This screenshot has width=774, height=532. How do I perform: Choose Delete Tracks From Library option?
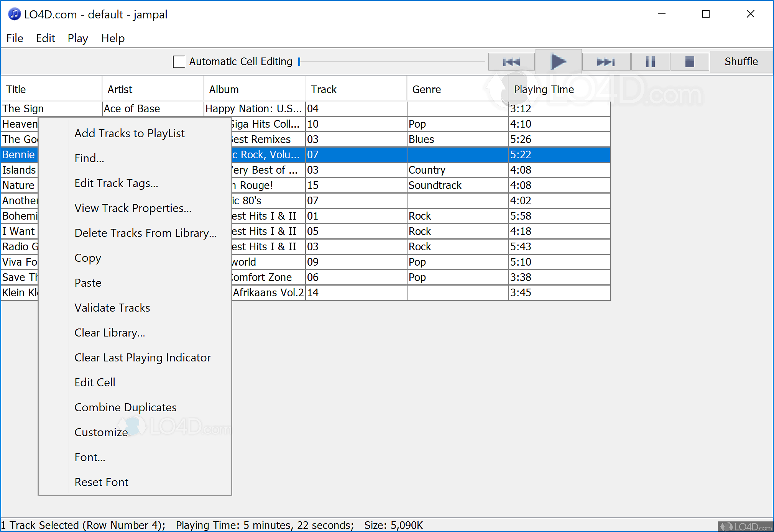tap(145, 233)
